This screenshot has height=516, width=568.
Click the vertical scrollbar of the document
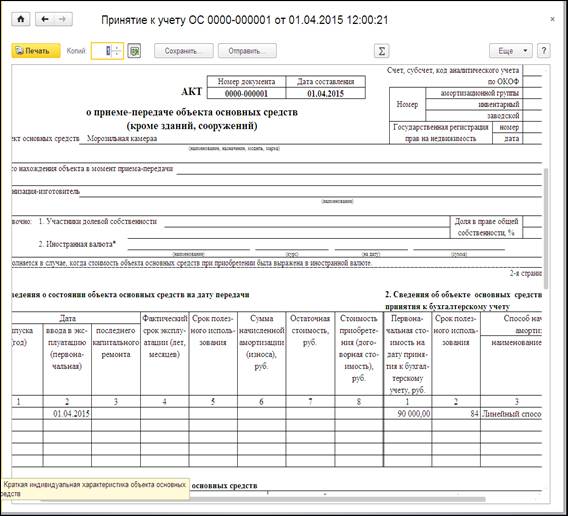(x=546, y=228)
